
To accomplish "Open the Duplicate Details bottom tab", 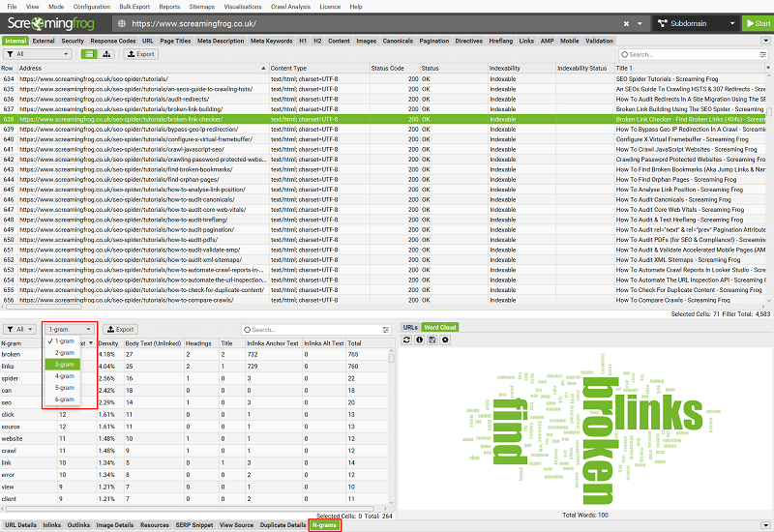I will tap(283, 525).
